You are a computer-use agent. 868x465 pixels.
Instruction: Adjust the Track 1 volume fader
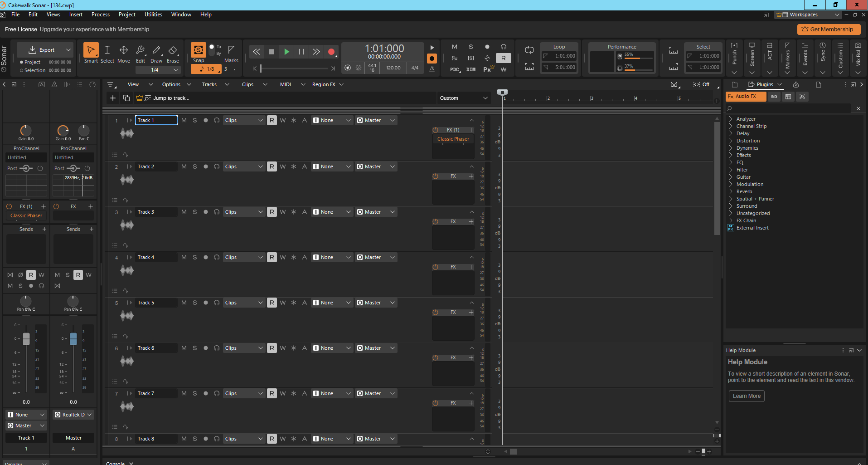click(26, 338)
